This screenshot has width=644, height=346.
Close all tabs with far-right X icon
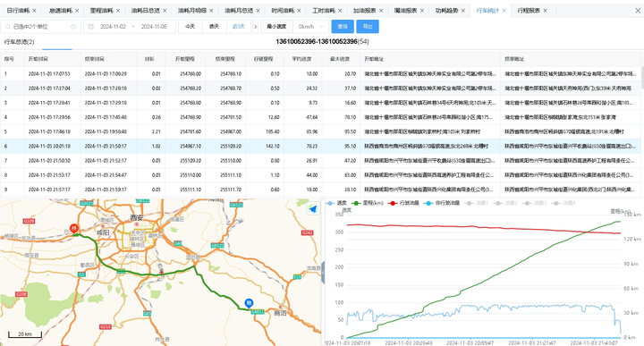(x=638, y=11)
